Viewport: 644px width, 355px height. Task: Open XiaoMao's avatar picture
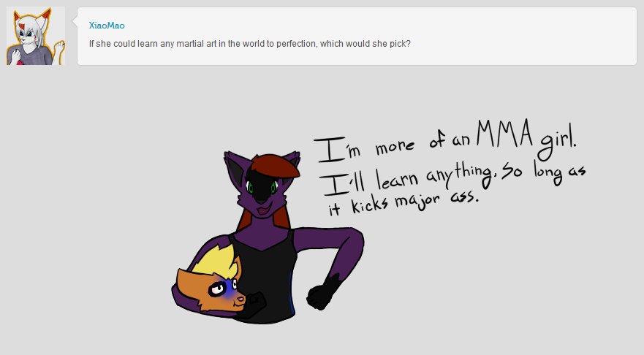pyautogui.click(x=36, y=36)
